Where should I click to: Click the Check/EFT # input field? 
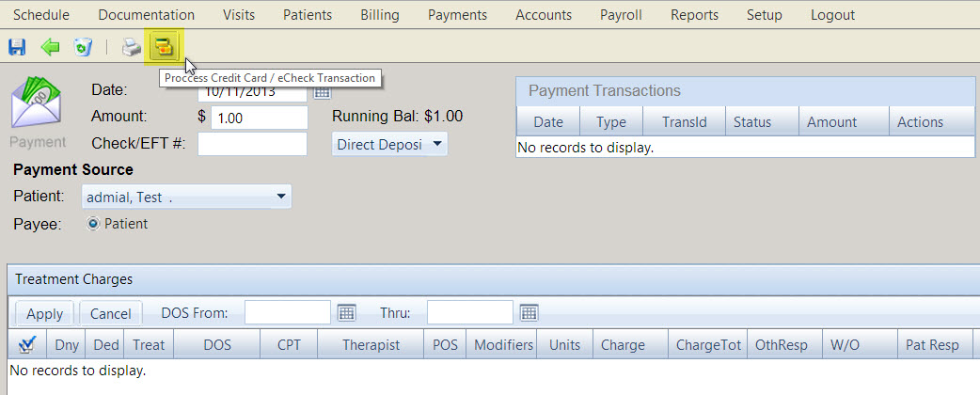click(x=252, y=144)
